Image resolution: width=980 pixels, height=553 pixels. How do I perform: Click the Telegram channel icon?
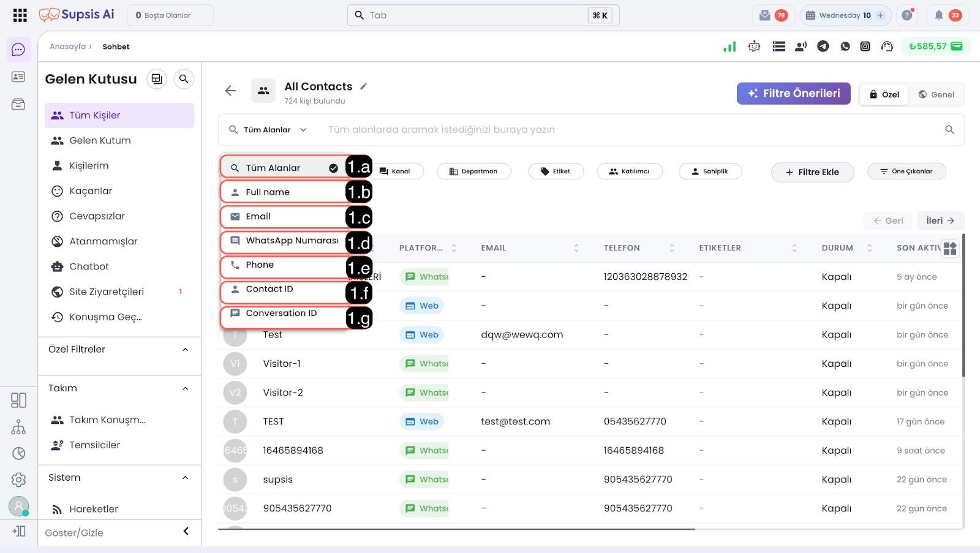823,47
